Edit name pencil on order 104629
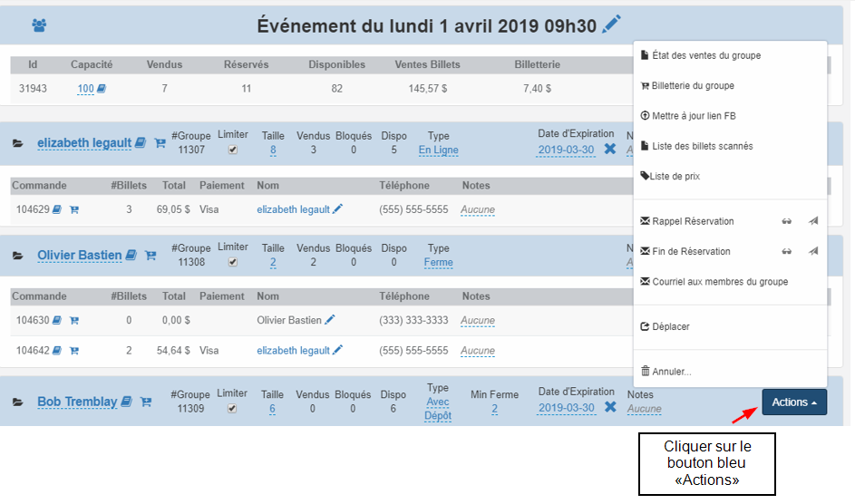The image size is (855, 504). click(x=337, y=208)
